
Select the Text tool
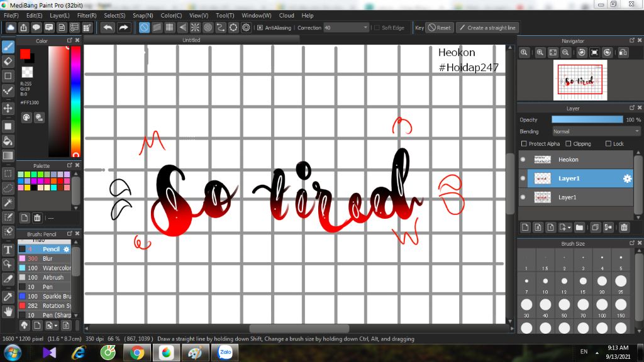click(x=8, y=250)
